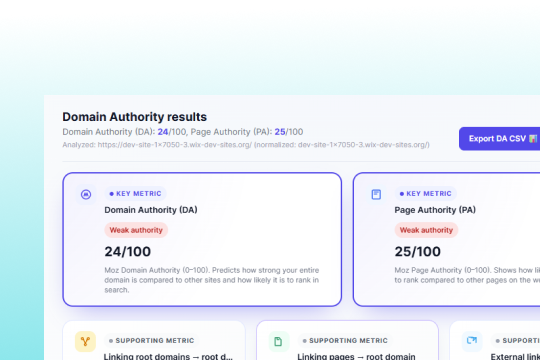Click the Export DA CSV button
This screenshot has height=360, width=540.
click(x=499, y=138)
